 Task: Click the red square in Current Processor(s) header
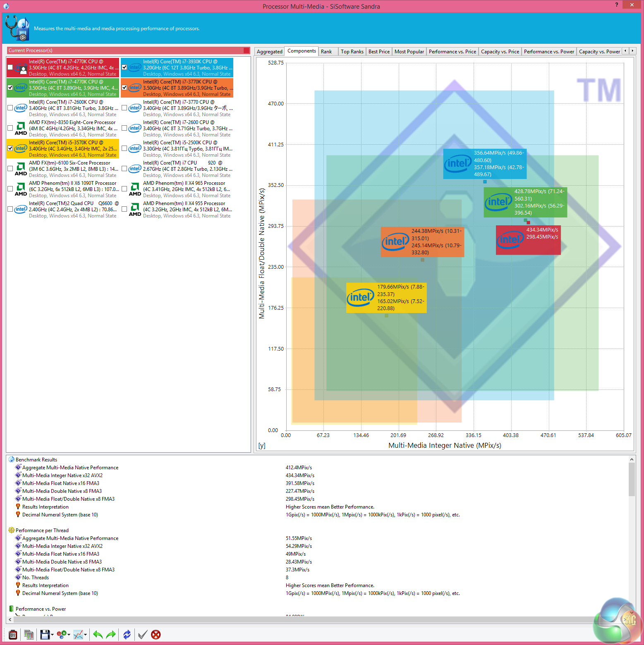[x=247, y=50]
